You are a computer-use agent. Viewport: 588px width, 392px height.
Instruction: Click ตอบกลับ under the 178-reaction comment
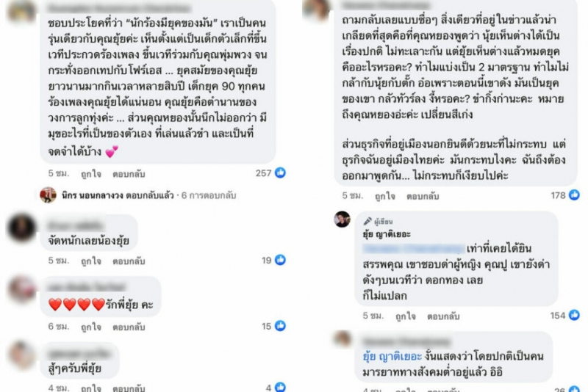(423, 196)
